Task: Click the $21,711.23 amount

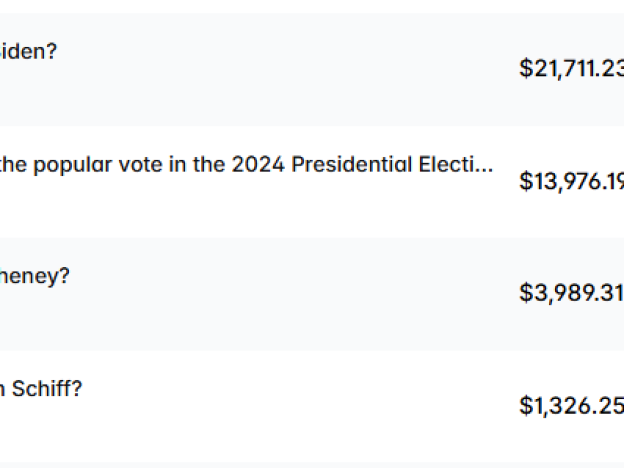Action: (571, 69)
